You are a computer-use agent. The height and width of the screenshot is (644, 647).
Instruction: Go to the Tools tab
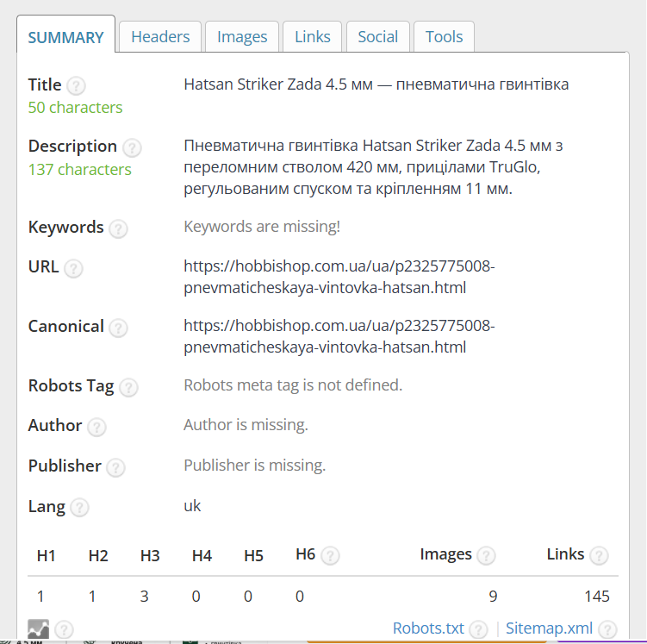(x=444, y=37)
